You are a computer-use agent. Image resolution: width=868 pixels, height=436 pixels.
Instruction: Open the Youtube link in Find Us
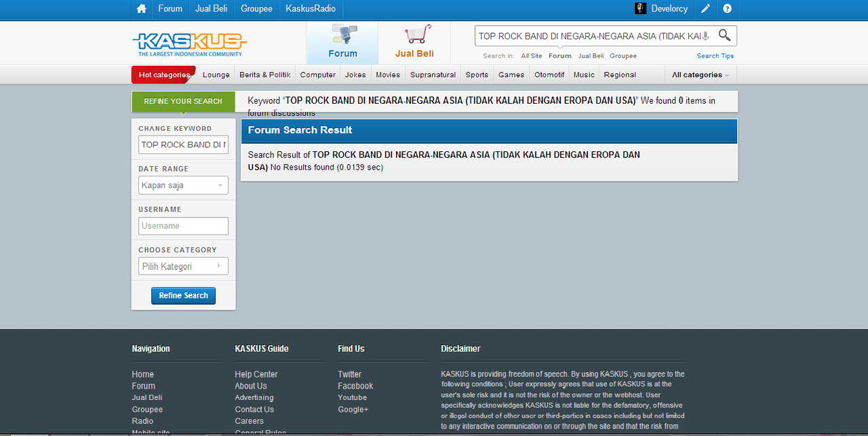tap(353, 397)
